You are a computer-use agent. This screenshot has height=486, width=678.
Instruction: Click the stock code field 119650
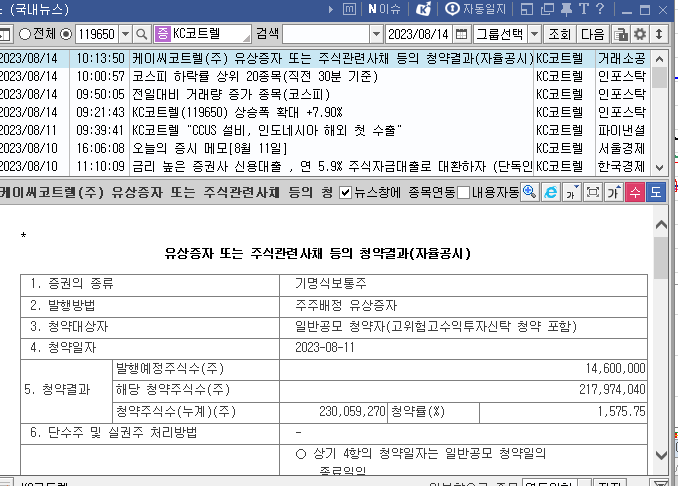click(97, 34)
